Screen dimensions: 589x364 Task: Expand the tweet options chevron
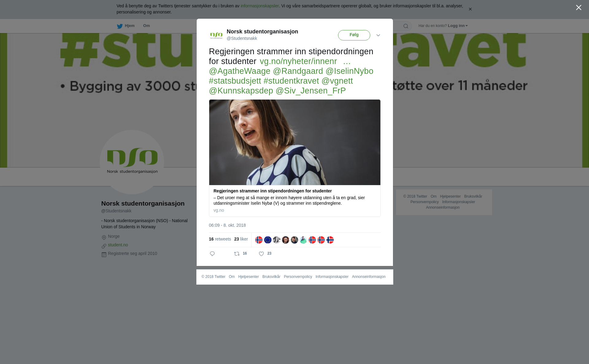pos(378,35)
